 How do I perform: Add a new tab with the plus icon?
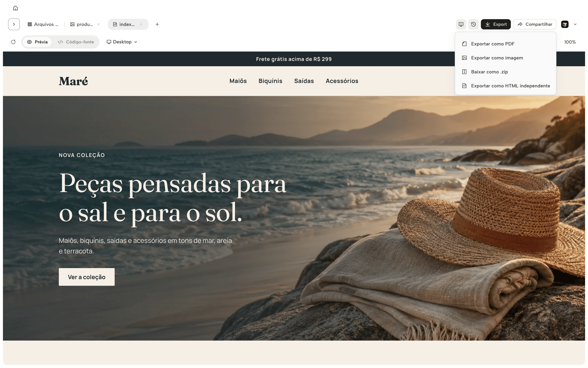click(157, 24)
